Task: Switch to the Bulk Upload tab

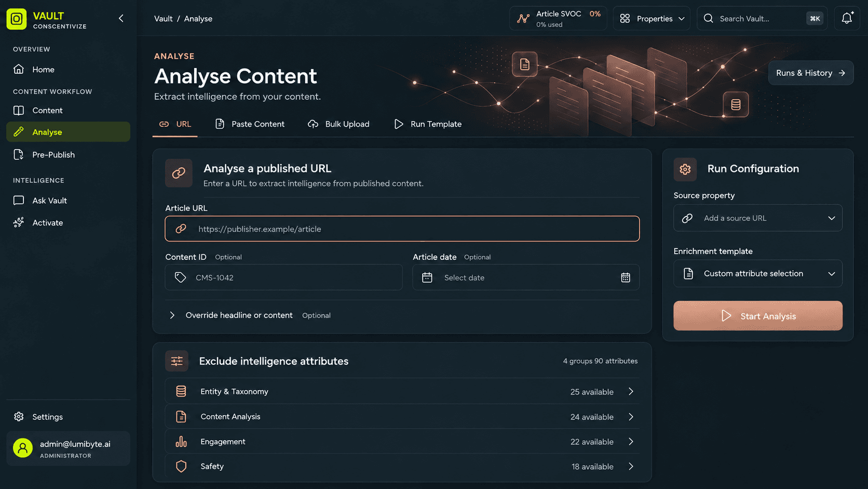Action: tap(338, 124)
